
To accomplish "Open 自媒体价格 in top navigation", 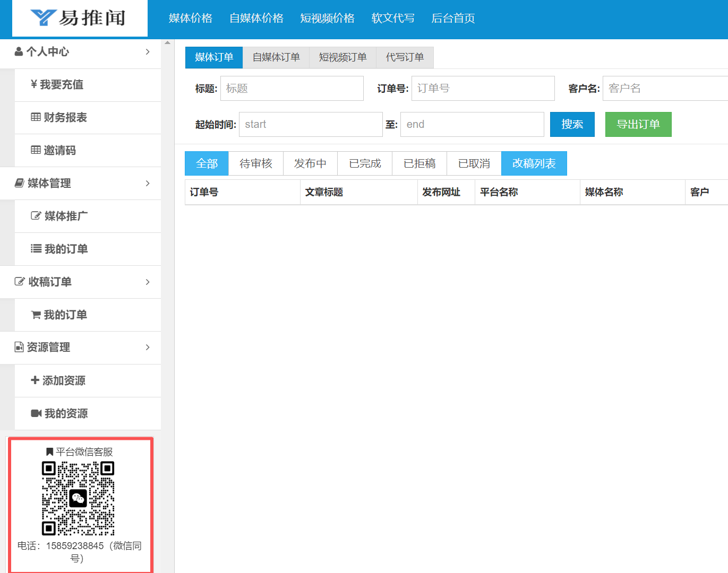I will [256, 18].
